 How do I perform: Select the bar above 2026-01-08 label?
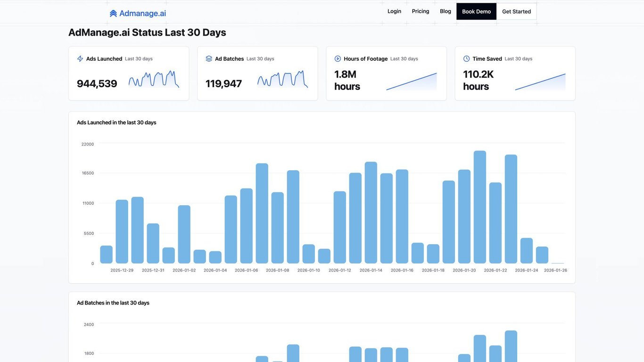[278, 228]
